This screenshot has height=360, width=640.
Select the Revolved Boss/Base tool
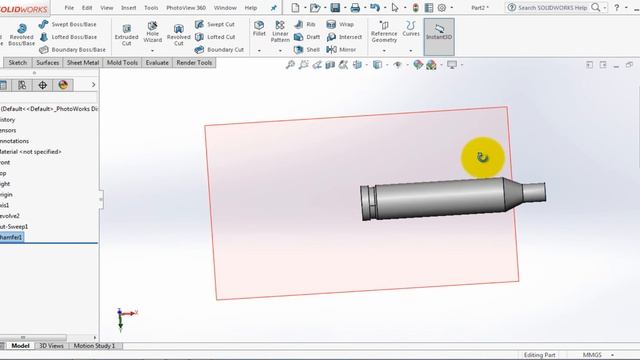pyautogui.click(x=22, y=35)
